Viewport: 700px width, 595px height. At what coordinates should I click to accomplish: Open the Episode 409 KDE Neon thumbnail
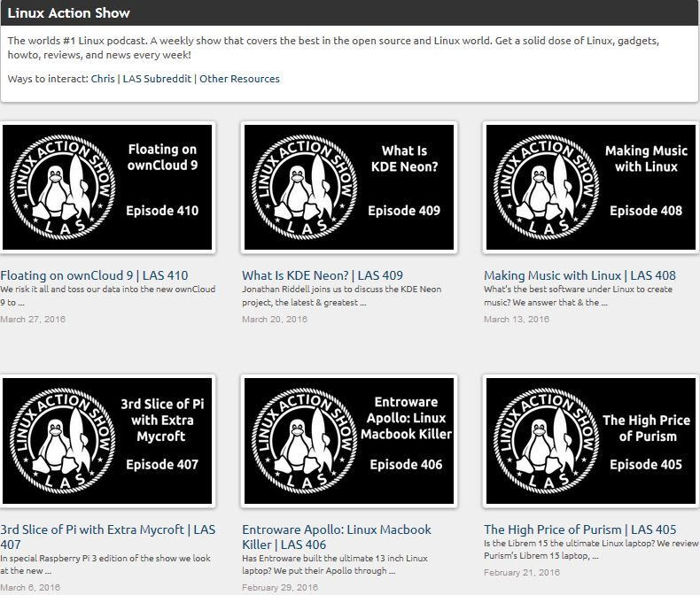pyautogui.click(x=349, y=188)
